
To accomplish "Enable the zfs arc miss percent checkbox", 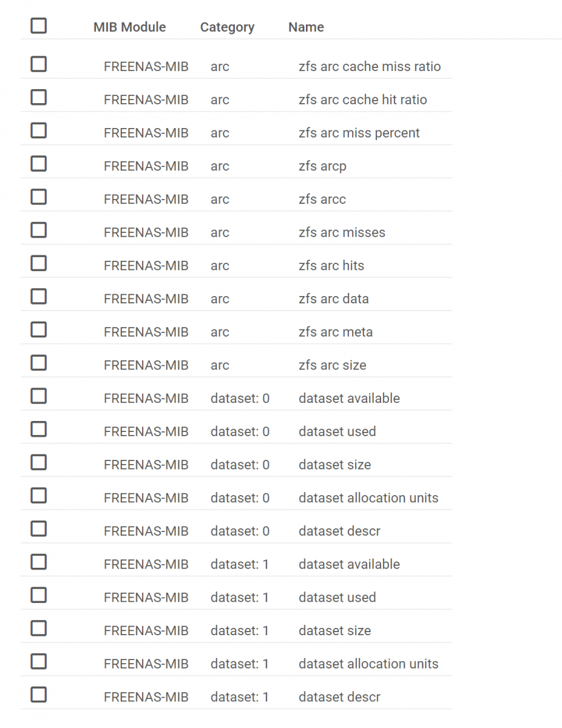I will coord(39,130).
